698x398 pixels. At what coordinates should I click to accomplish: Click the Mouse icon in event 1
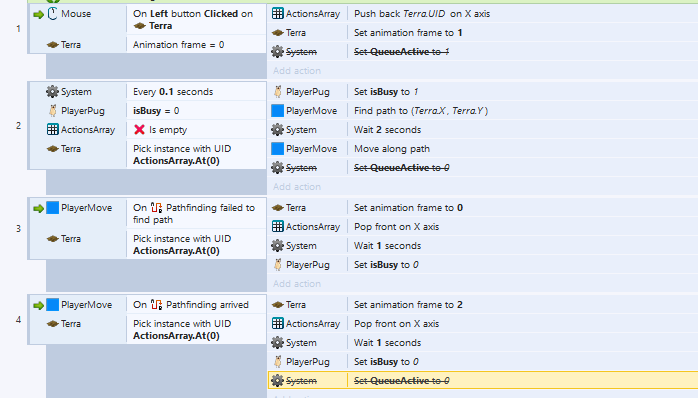pyautogui.click(x=53, y=14)
